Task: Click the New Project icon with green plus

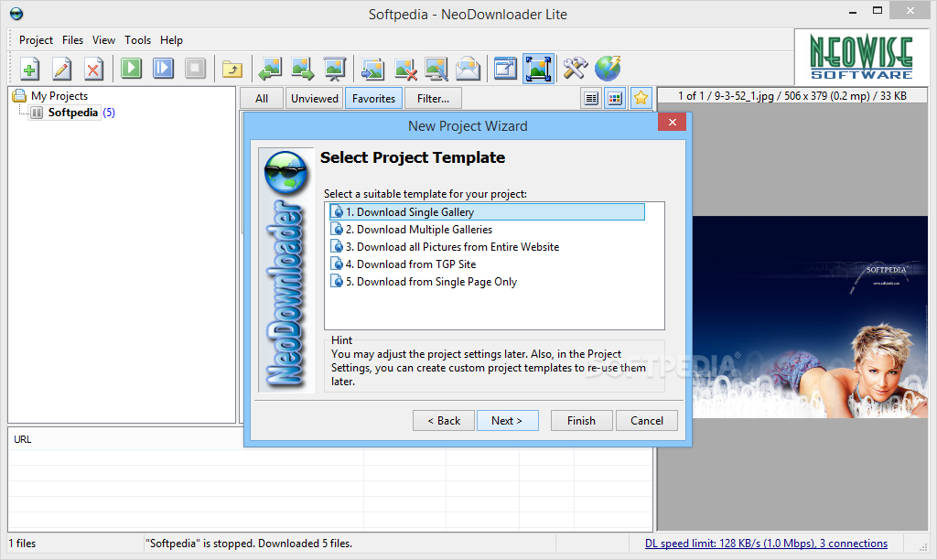Action: (x=29, y=68)
